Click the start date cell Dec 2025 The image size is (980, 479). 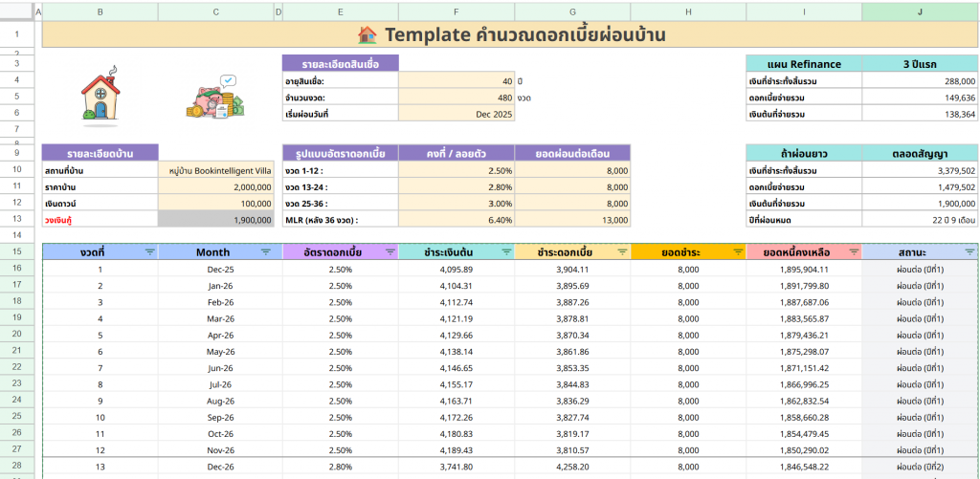456,114
